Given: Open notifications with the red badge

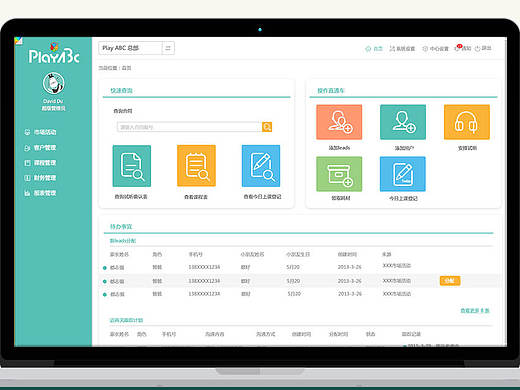Looking at the screenshot, I should tap(463, 48).
